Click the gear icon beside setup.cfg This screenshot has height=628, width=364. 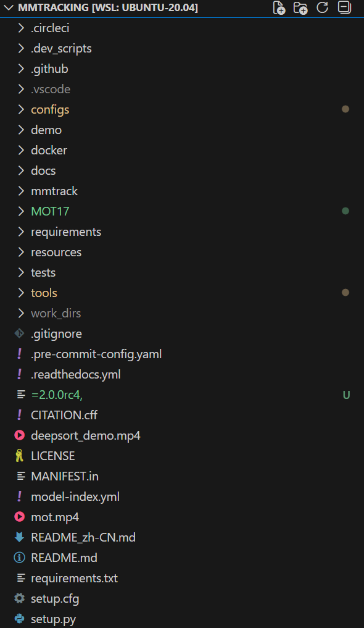point(19,598)
